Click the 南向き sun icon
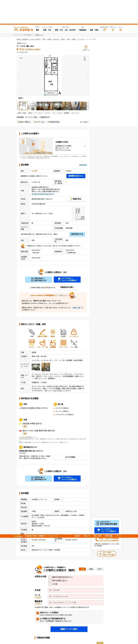Screen dimensions: 138x644 pos(53,333)
